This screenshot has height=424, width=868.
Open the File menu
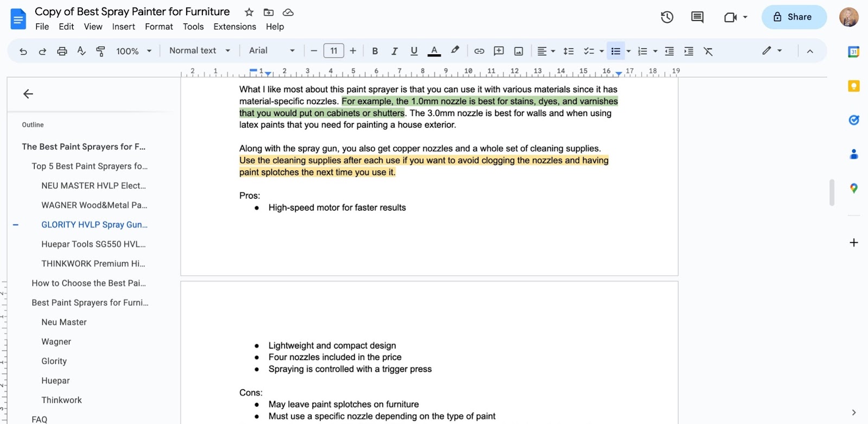coord(42,27)
